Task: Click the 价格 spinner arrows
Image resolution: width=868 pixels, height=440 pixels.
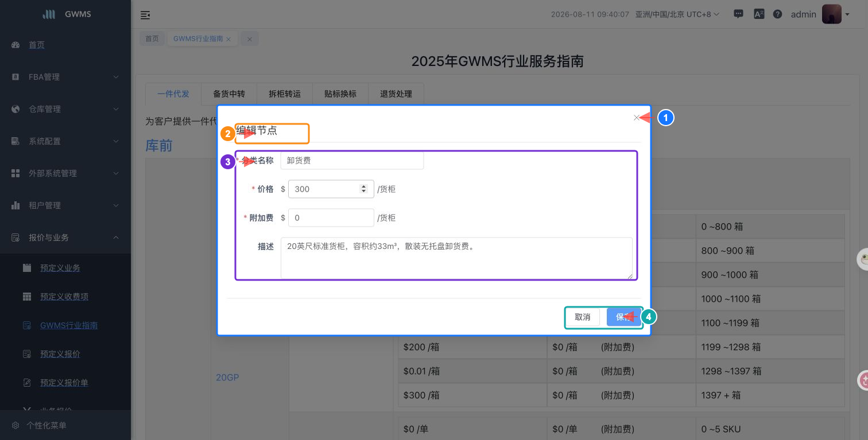Action: (363, 189)
